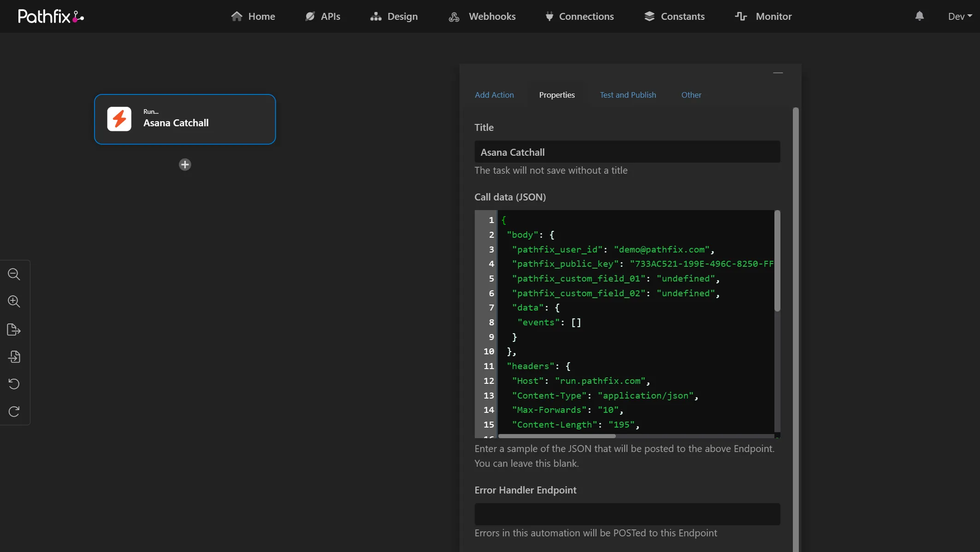Open the Monitor nav item
The width and height of the screenshot is (980, 552).
point(763,17)
